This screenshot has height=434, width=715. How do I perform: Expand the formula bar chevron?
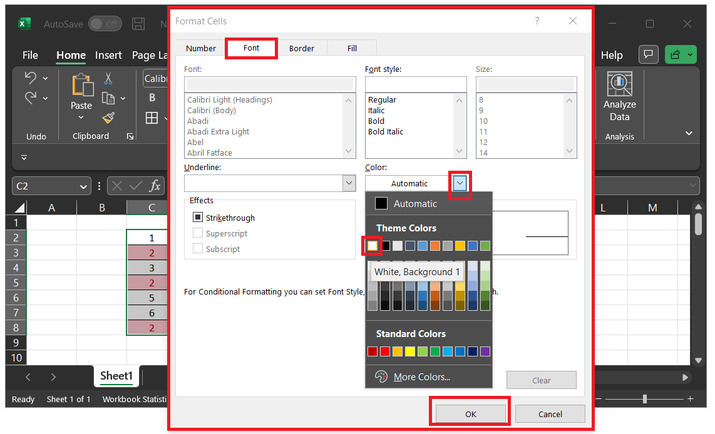[693, 186]
